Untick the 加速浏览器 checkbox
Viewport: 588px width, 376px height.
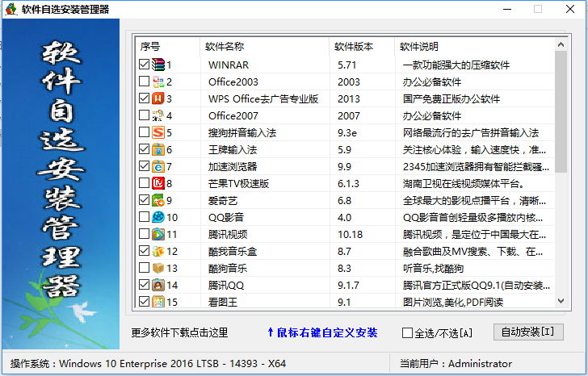pyautogui.click(x=144, y=165)
